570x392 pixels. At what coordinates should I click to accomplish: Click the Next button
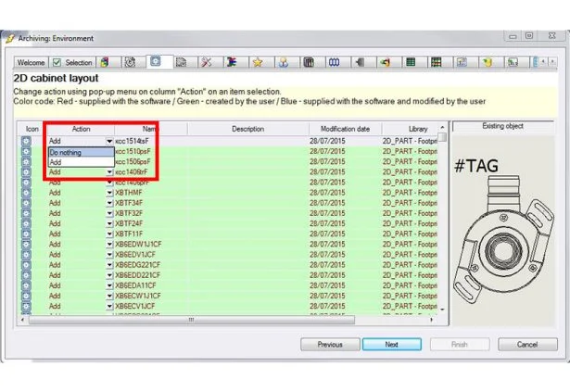pyautogui.click(x=391, y=344)
